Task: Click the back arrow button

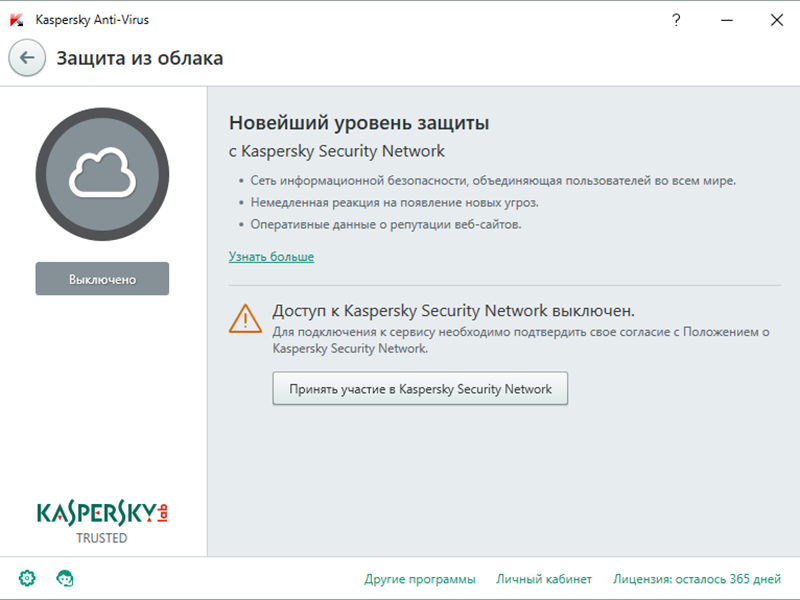Action: (27, 58)
